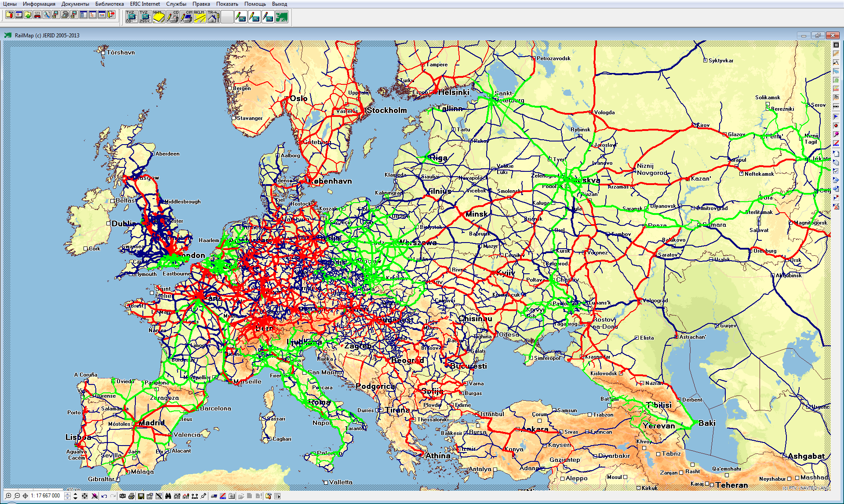Click the Madrid city label on map
The image size is (844, 504).
[x=152, y=423]
